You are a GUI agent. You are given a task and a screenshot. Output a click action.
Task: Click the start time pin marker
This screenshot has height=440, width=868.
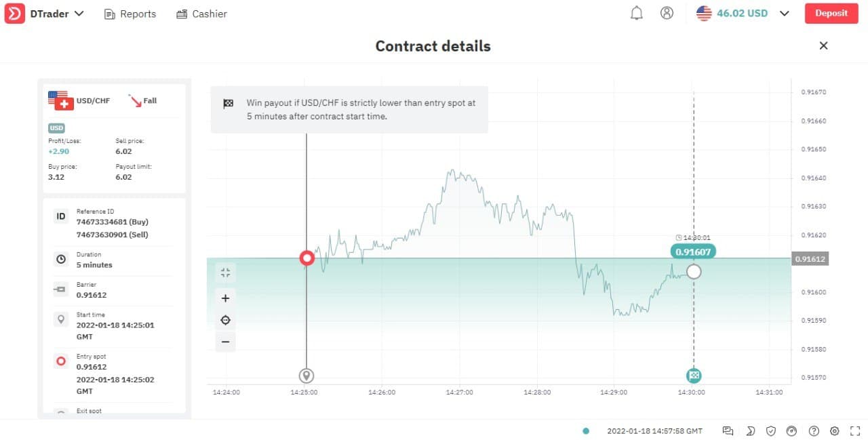pos(307,376)
